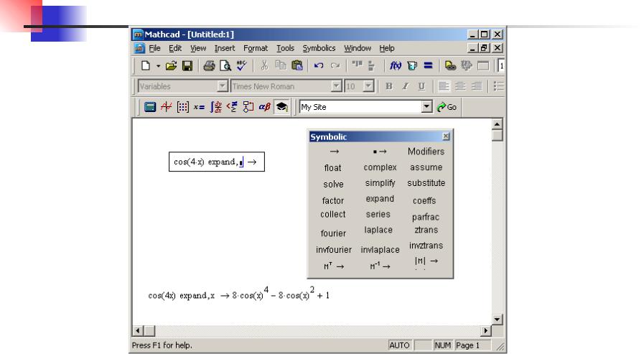Open the Calculus toolbar integral icon
This screenshot has height=354, width=644.
coord(215,107)
